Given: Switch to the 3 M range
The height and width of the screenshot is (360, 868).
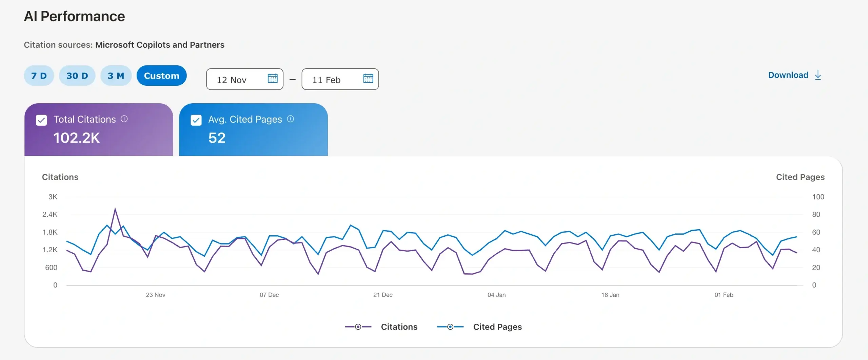Looking at the screenshot, I should pyautogui.click(x=116, y=76).
